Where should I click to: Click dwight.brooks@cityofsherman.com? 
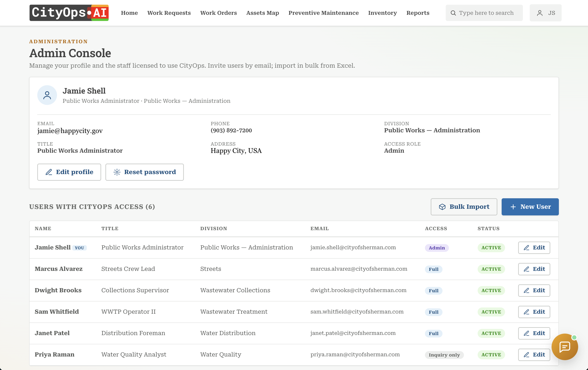click(358, 290)
